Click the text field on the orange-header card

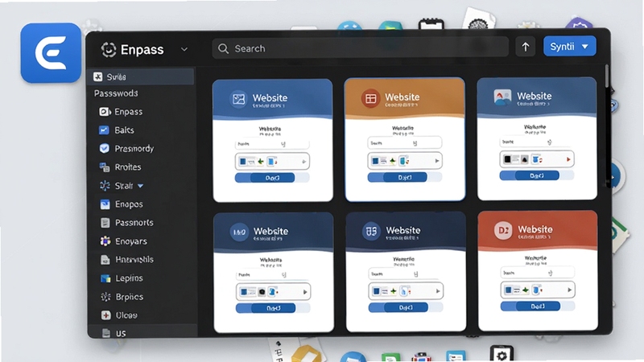coord(405,143)
